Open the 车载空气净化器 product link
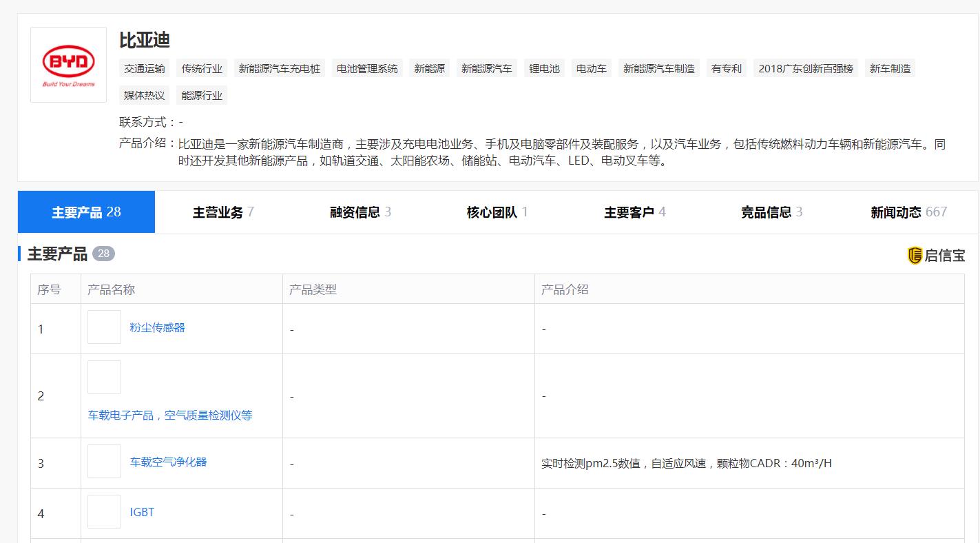 (x=168, y=462)
